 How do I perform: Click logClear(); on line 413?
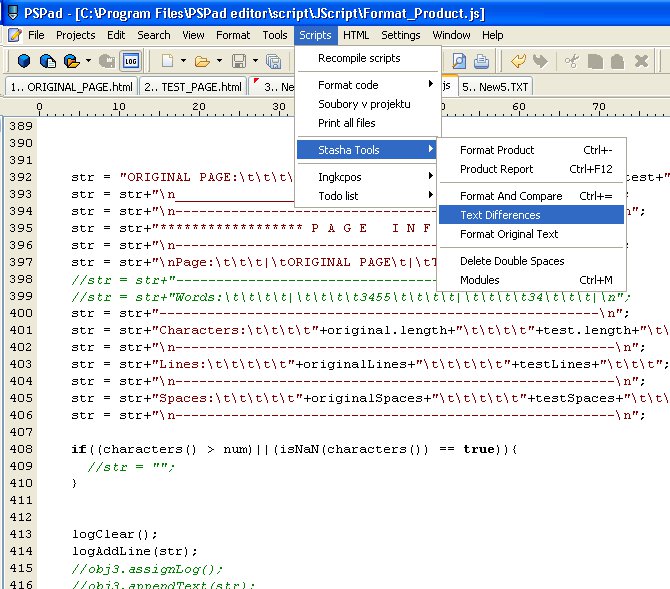pyautogui.click(x=115, y=534)
